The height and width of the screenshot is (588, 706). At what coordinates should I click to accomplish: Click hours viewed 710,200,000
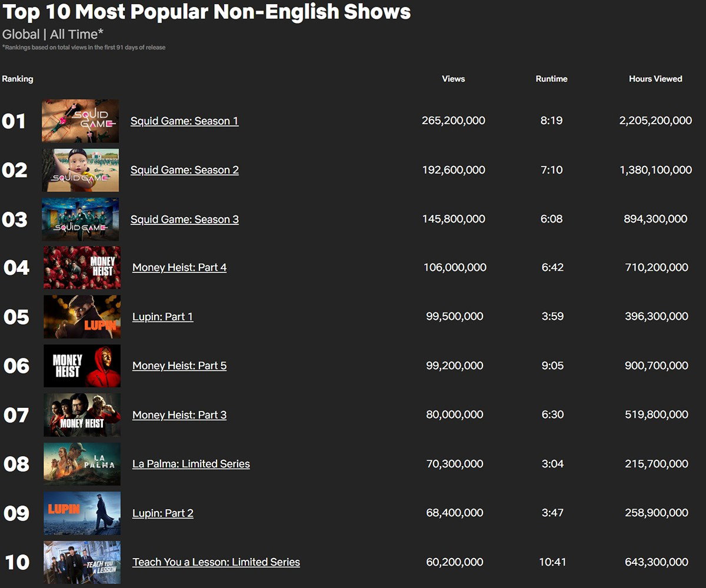point(657,267)
